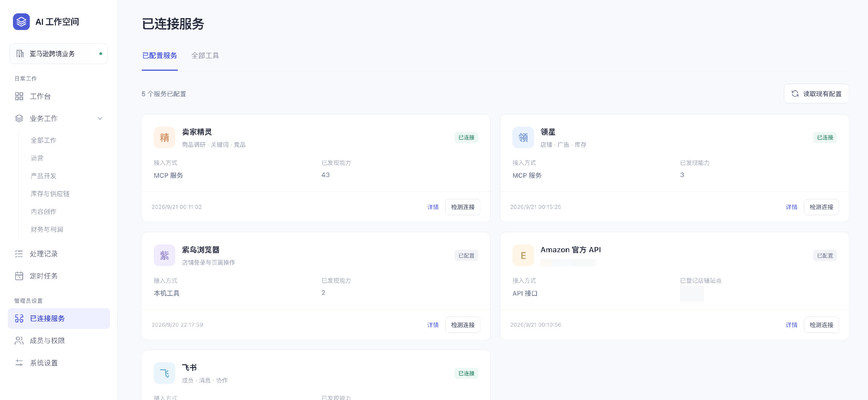
Task: Open 已连接服务 in the sidebar
Action: point(59,319)
